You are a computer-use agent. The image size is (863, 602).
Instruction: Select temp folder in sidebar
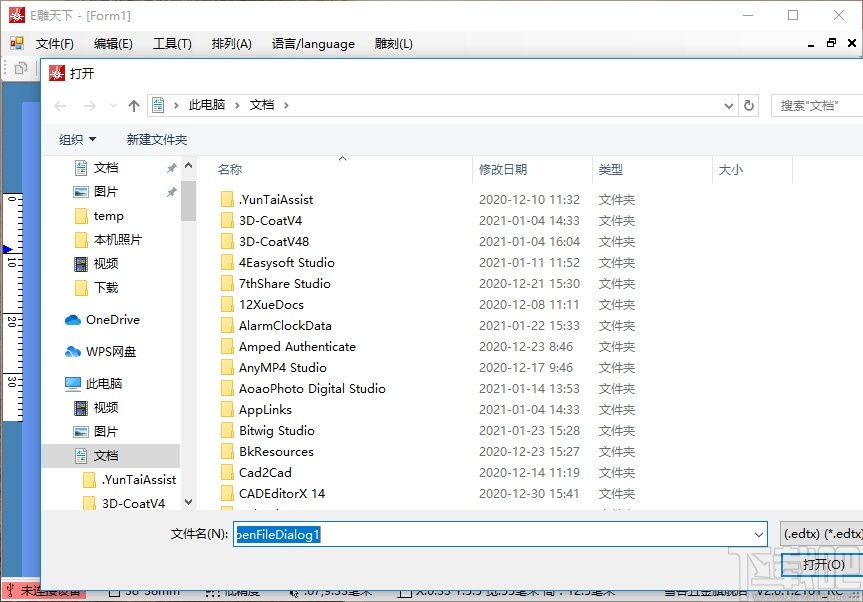click(108, 216)
